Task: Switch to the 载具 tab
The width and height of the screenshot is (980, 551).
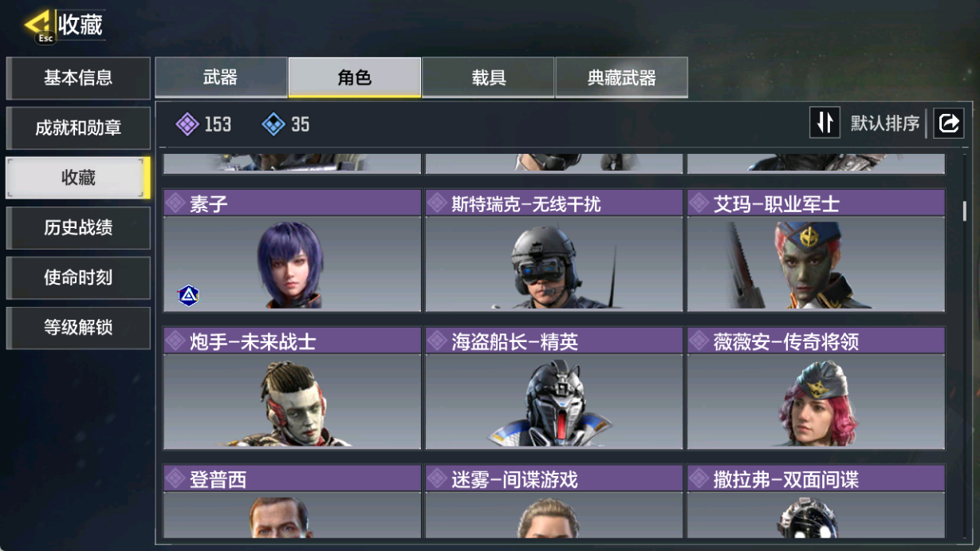Action: coord(488,77)
